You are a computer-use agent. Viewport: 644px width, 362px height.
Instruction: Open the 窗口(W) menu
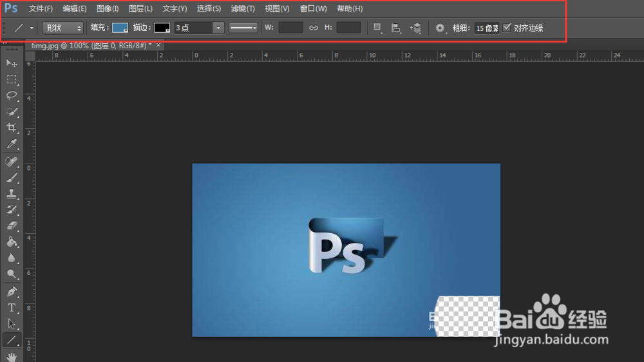[x=314, y=8]
